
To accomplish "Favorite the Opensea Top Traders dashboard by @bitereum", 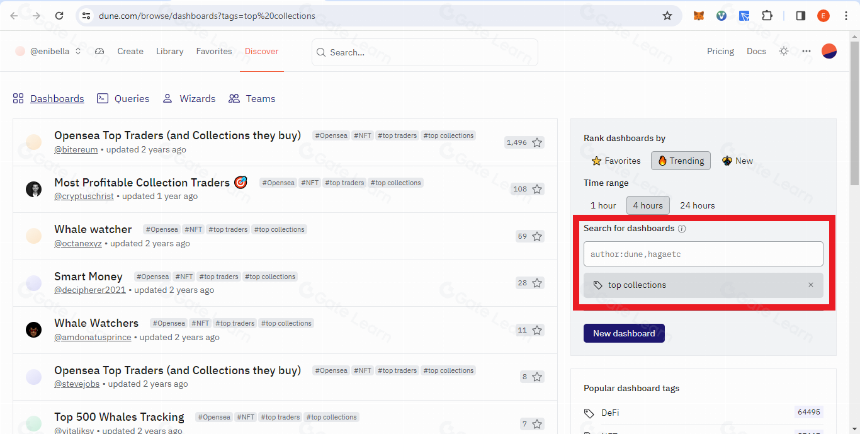I will 537,143.
